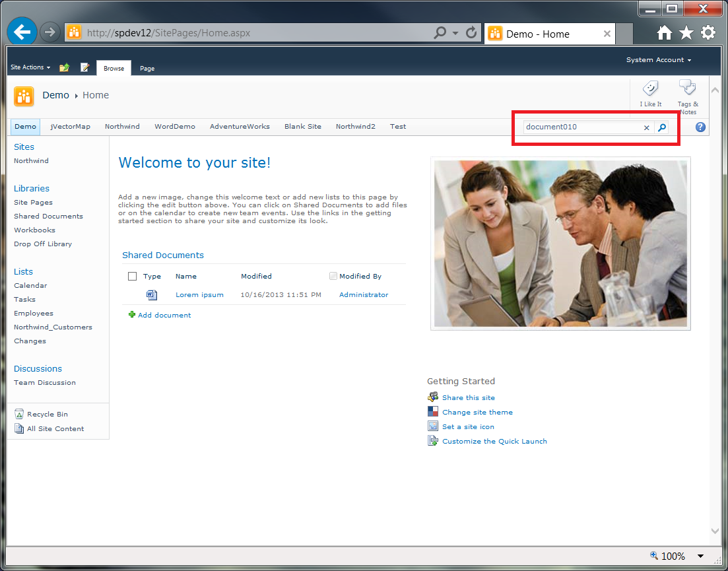This screenshot has width=728, height=571.
Task: Open the Tags & Notes icon
Action: (x=687, y=87)
